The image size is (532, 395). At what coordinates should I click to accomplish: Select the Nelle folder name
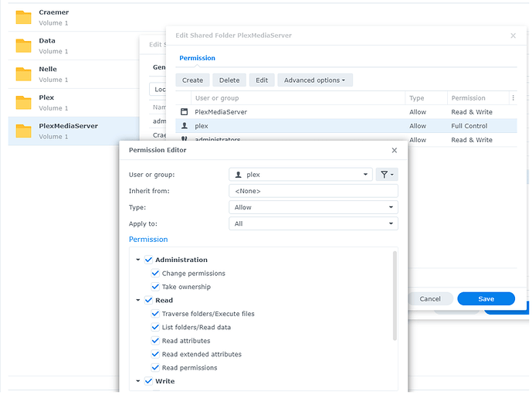pyautogui.click(x=48, y=70)
